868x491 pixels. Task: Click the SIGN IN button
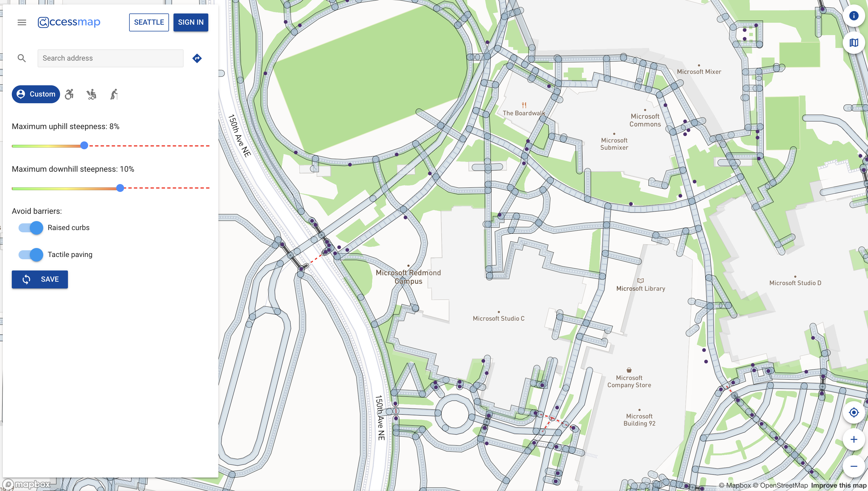pyautogui.click(x=191, y=22)
